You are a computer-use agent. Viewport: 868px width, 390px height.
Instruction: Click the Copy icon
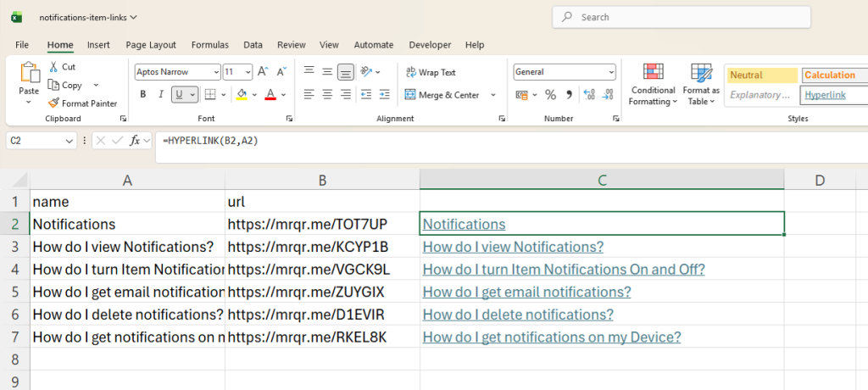tap(53, 85)
